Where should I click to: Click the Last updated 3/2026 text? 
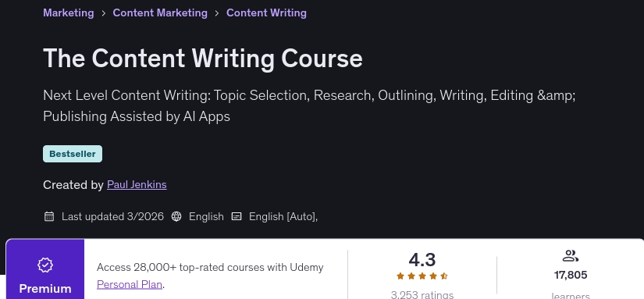112,216
